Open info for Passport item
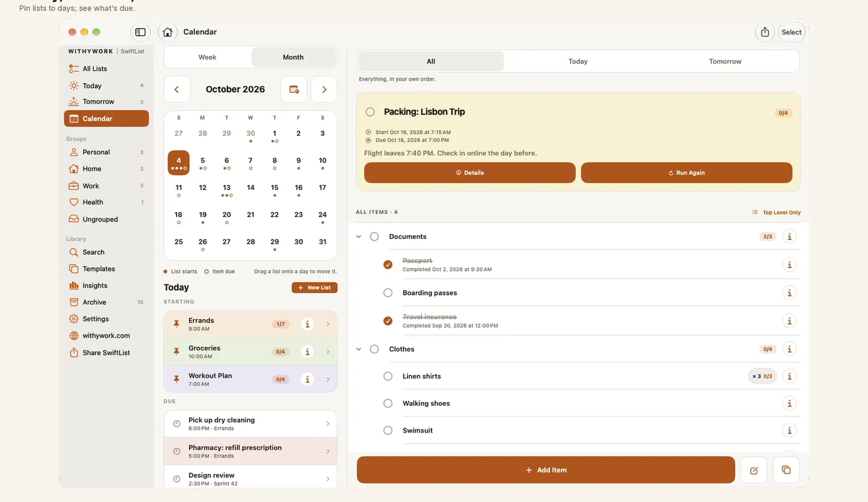The image size is (868, 502). (789, 265)
